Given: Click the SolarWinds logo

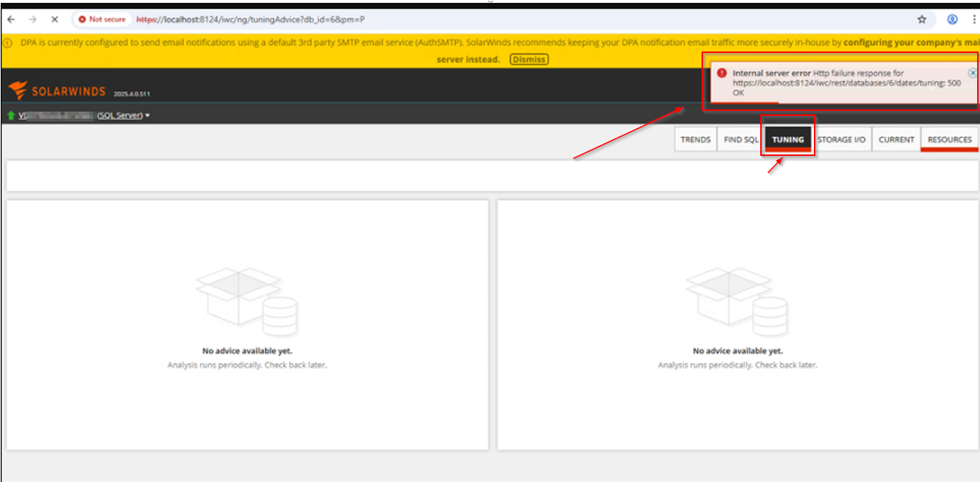Looking at the screenshot, I should coord(57,91).
